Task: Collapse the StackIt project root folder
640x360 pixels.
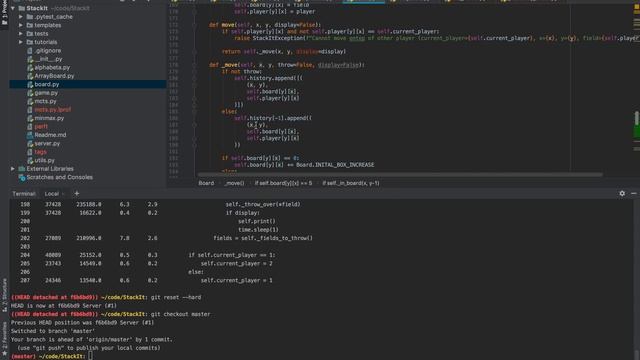Action: pos(13,8)
